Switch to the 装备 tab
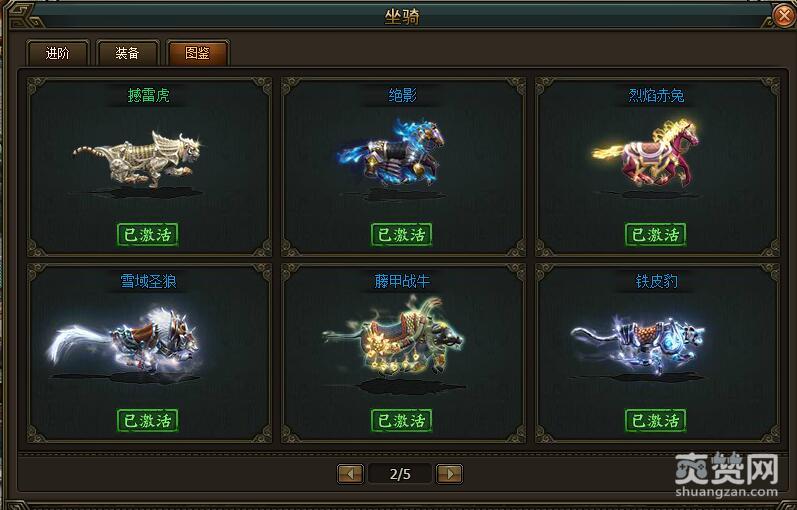This screenshot has height=510, width=797. coord(127,53)
